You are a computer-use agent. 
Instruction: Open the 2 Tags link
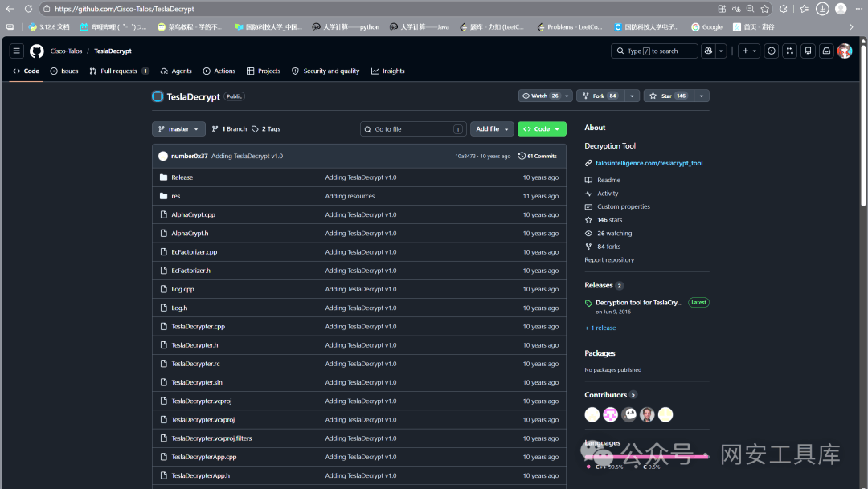[266, 129]
